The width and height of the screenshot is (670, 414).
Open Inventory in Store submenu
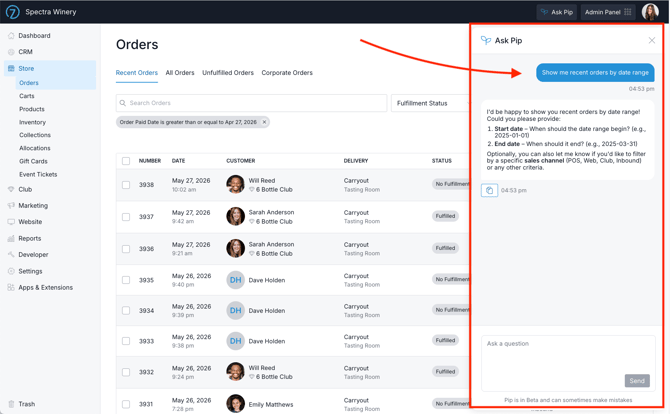click(x=32, y=122)
